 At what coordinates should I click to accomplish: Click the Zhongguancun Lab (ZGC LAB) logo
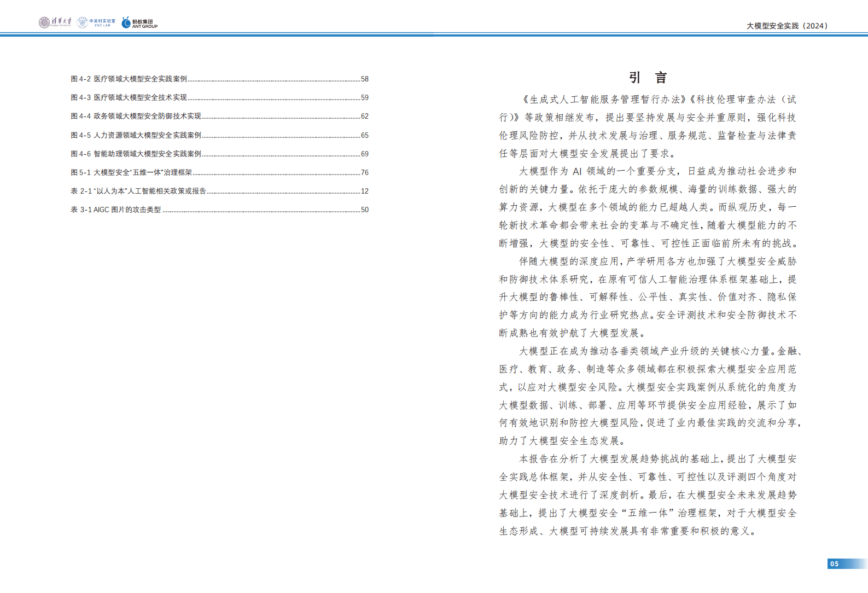pos(96,22)
